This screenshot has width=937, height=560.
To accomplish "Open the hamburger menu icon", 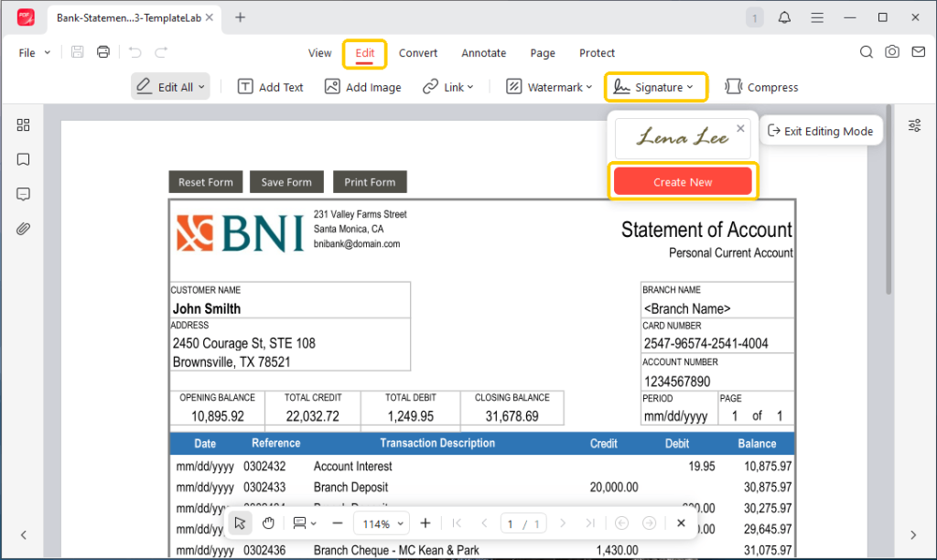I will coord(817,18).
